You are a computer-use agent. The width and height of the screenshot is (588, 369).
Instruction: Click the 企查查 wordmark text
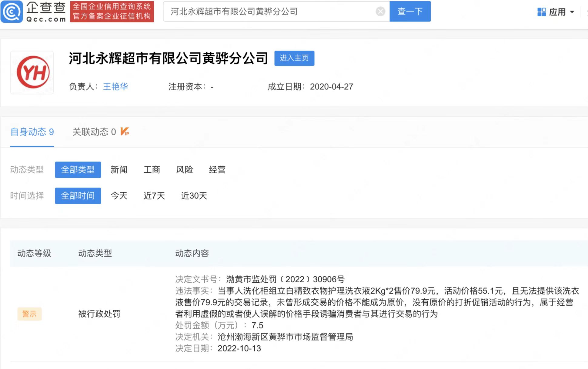(46, 8)
